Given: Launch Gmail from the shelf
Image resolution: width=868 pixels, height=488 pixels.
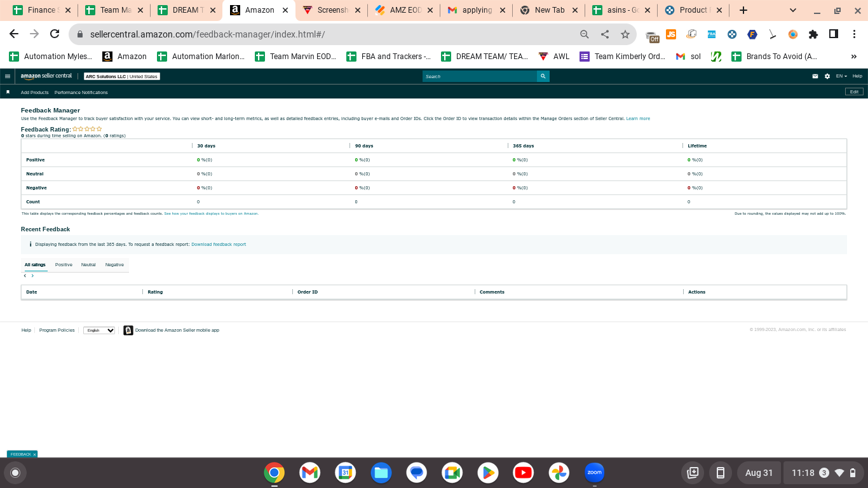Looking at the screenshot, I should coord(309,473).
